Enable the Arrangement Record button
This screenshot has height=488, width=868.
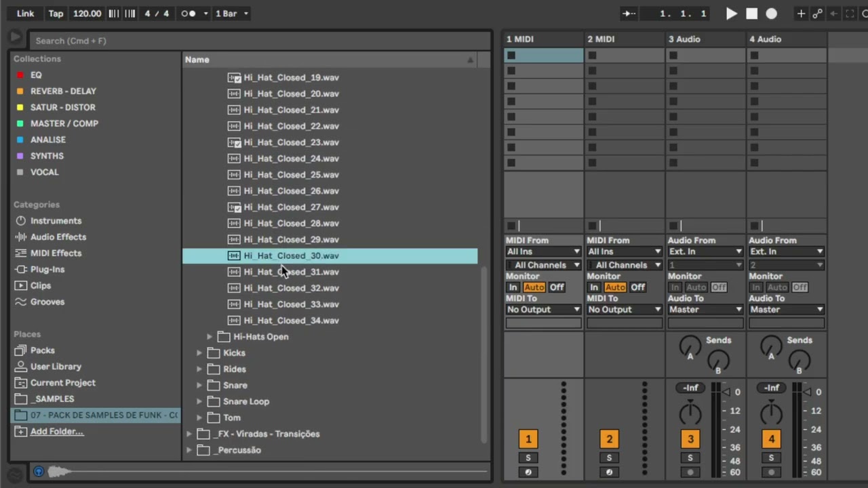[772, 14]
